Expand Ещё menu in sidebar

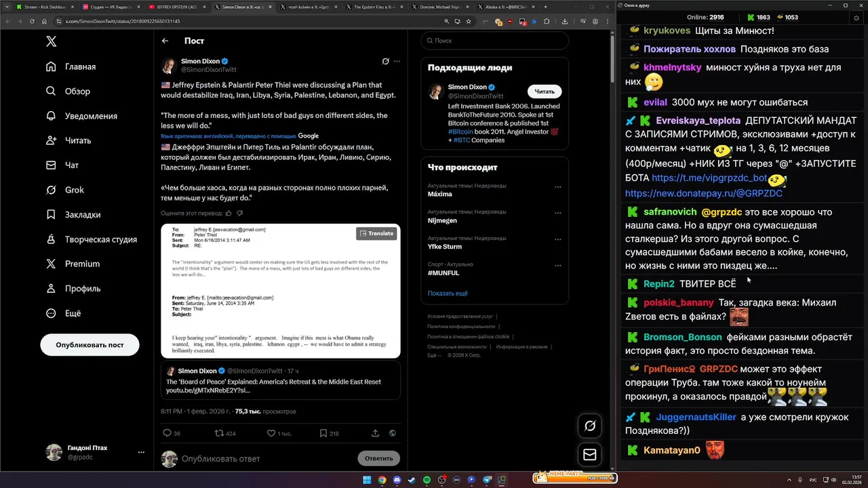(x=64, y=313)
